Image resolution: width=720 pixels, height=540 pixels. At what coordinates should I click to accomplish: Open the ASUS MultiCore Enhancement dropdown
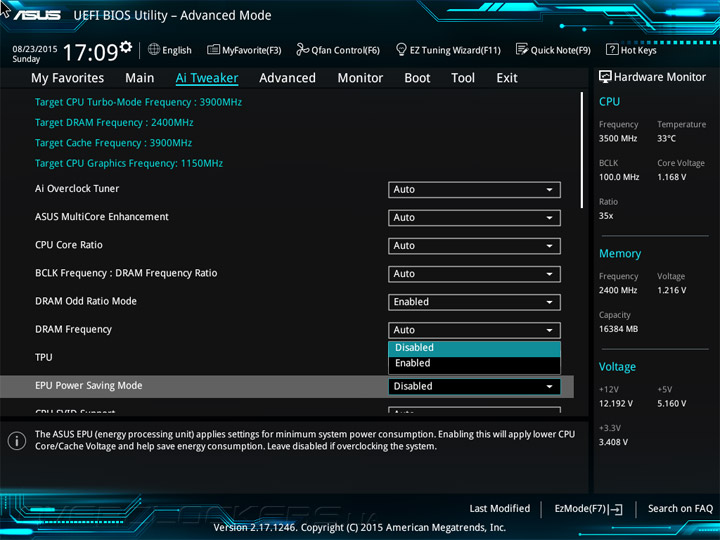pyautogui.click(x=474, y=218)
